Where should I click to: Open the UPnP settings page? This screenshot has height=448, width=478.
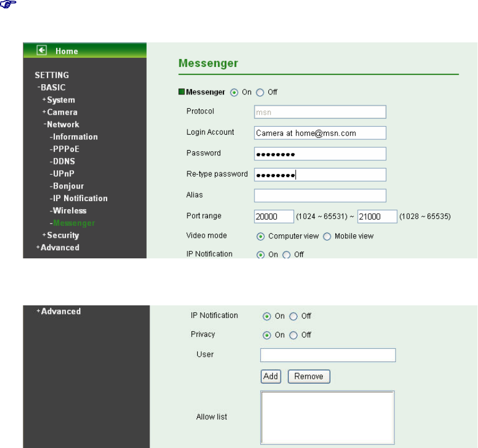(62, 174)
